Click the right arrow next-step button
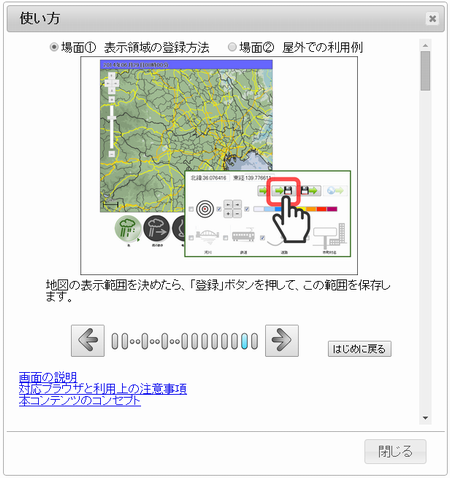450x478 pixels. point(282,340)
